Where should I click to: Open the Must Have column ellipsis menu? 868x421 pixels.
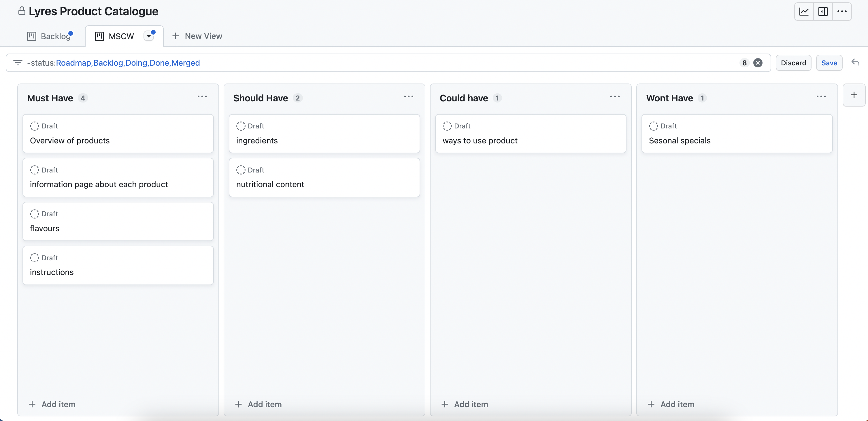[x=202, y=97]
